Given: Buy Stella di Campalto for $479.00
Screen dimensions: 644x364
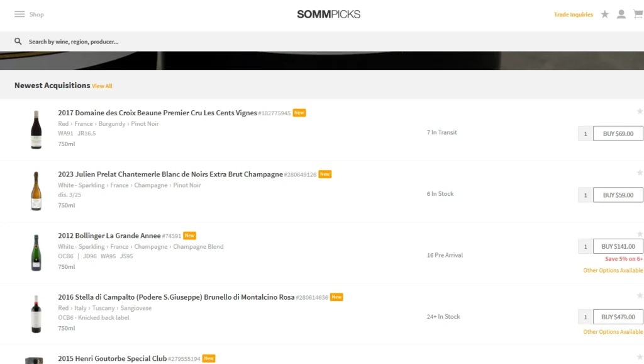Looking at the screenshot, I should pyautogui.click(x=618, y=317).
